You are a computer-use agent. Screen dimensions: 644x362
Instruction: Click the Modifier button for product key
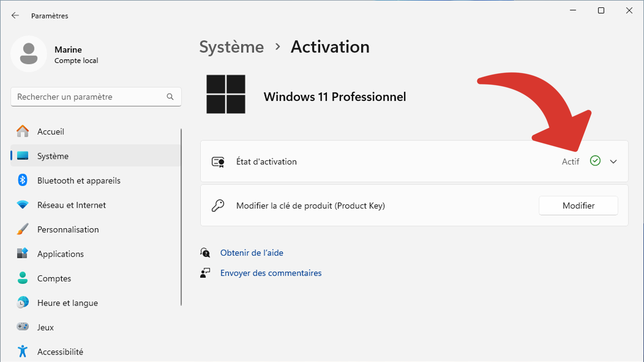(578, 206)
